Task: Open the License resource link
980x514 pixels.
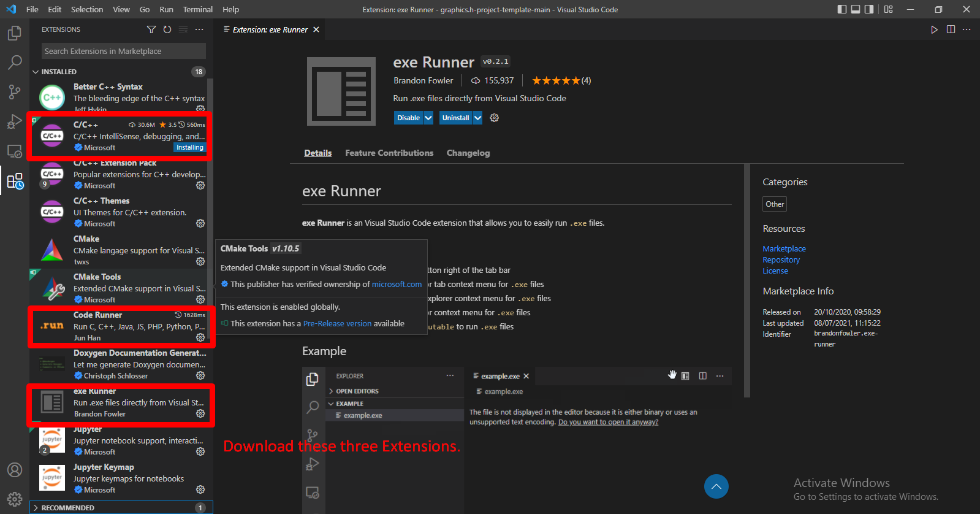Action: [775, 270]
